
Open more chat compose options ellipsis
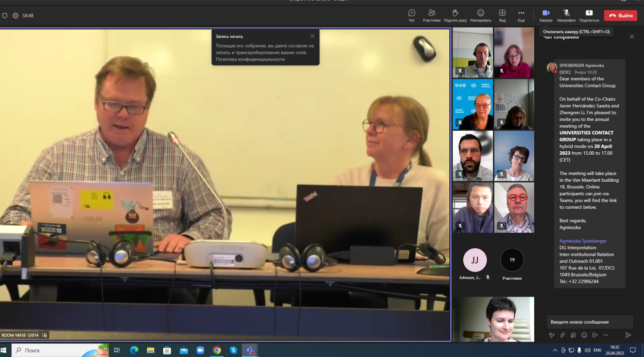tap(606, 335)
